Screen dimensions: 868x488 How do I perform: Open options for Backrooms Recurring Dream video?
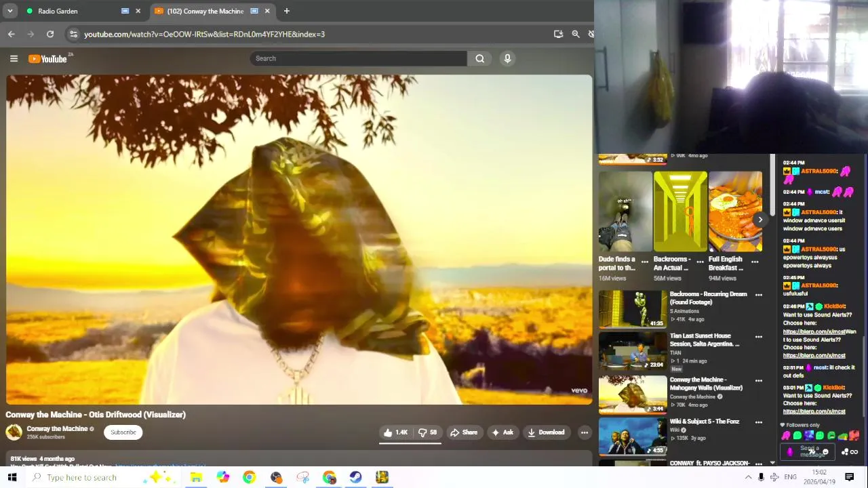pyautogui.click(x=759, y=295)
